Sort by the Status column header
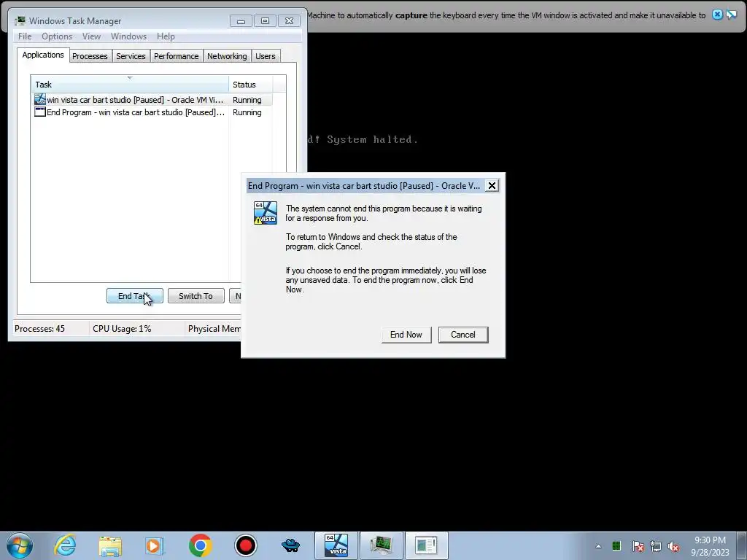Image resolution: width=747 pixels, height=560 pixels. click(251, 85)
